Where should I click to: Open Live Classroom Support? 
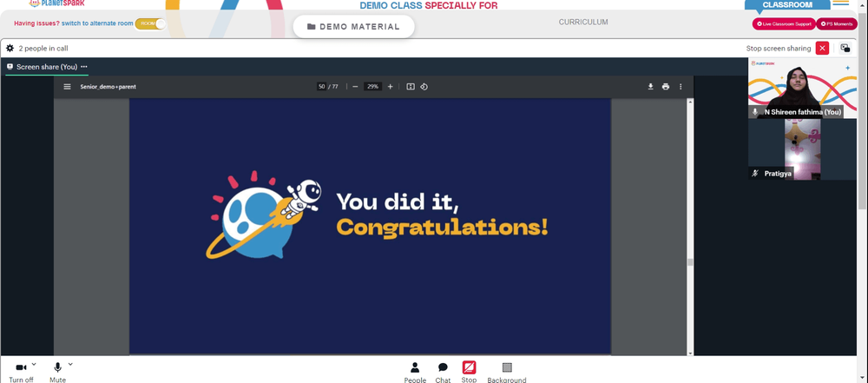(x=783, y=23)
